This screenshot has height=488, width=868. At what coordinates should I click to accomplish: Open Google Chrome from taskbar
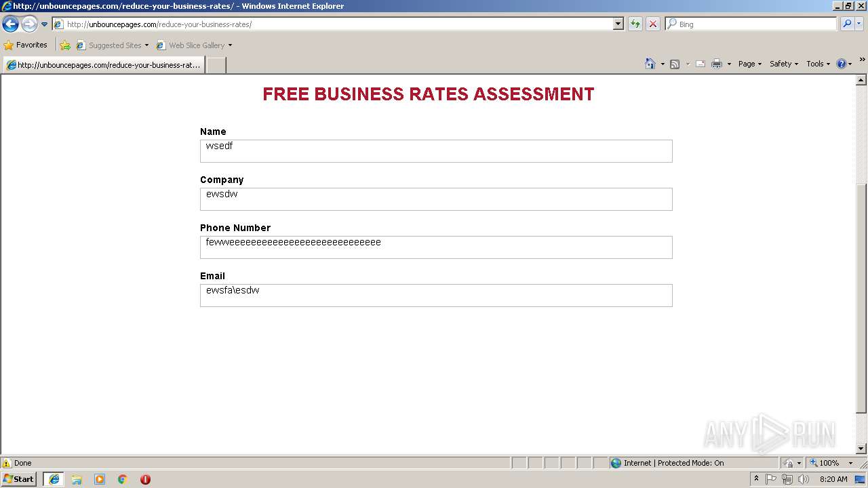[123, 479]
